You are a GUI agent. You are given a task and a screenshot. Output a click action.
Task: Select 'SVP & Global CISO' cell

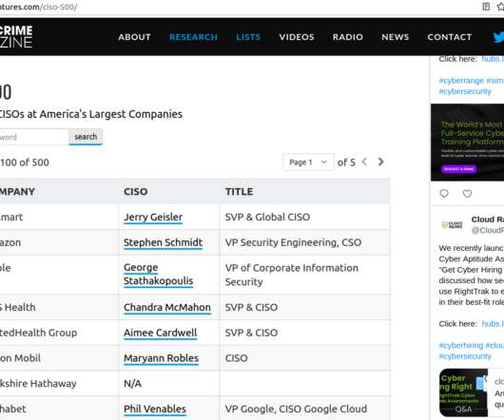coord(304,217)
